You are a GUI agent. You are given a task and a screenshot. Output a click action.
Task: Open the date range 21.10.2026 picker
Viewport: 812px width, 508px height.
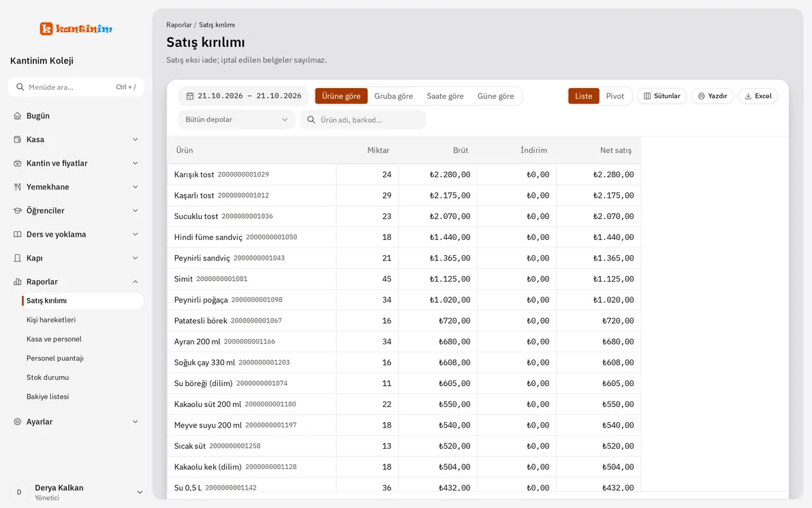coord(243,96)
